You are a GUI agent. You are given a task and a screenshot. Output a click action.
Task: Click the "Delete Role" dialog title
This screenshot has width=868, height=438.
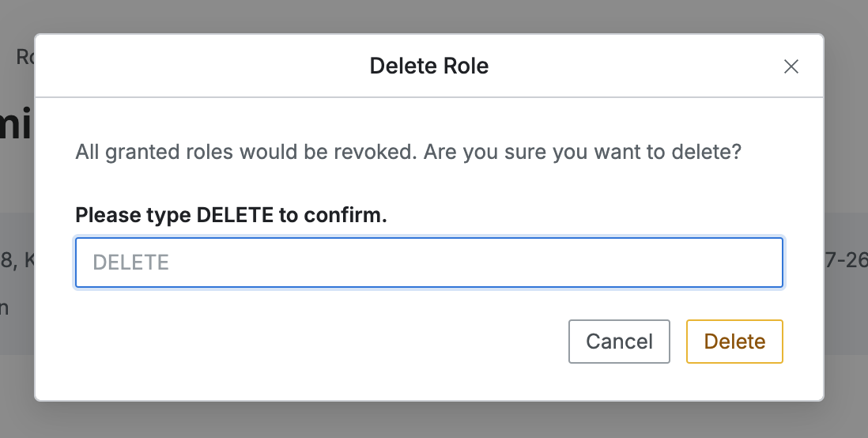pyautogui.click(x=429, y=66)
